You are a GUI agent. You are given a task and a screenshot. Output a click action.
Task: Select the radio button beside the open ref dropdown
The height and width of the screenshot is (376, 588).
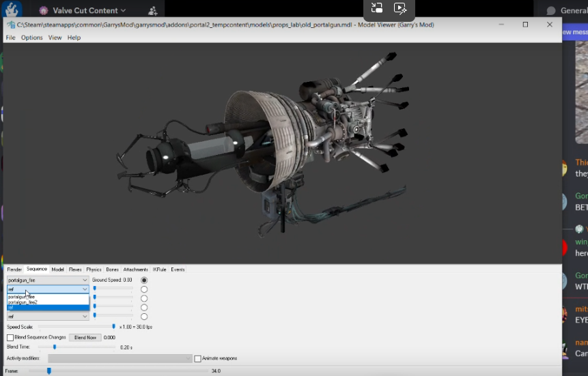click(144, 289)
